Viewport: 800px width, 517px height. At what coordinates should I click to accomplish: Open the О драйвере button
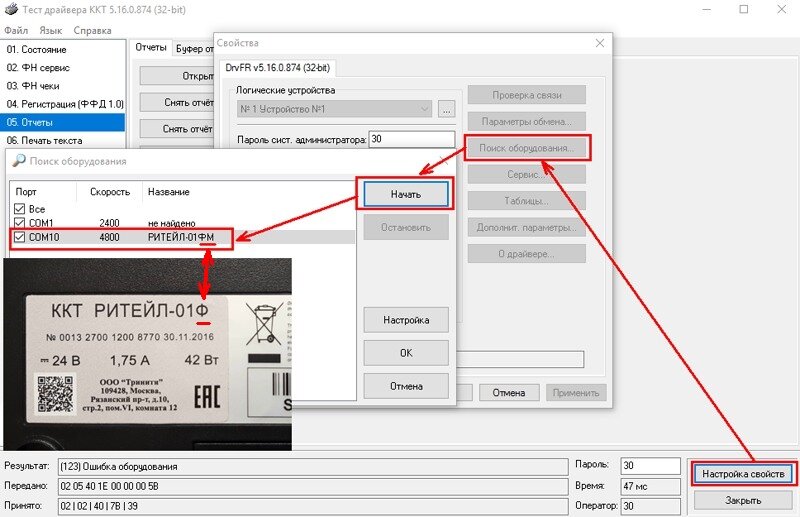(527, 254)
